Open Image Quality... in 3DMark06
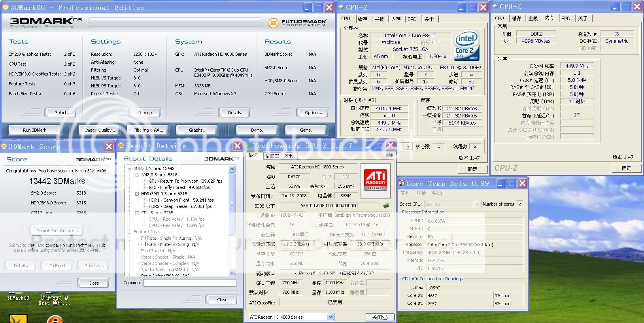The width and height of the screenshot is (644, 323). (100, 130)
